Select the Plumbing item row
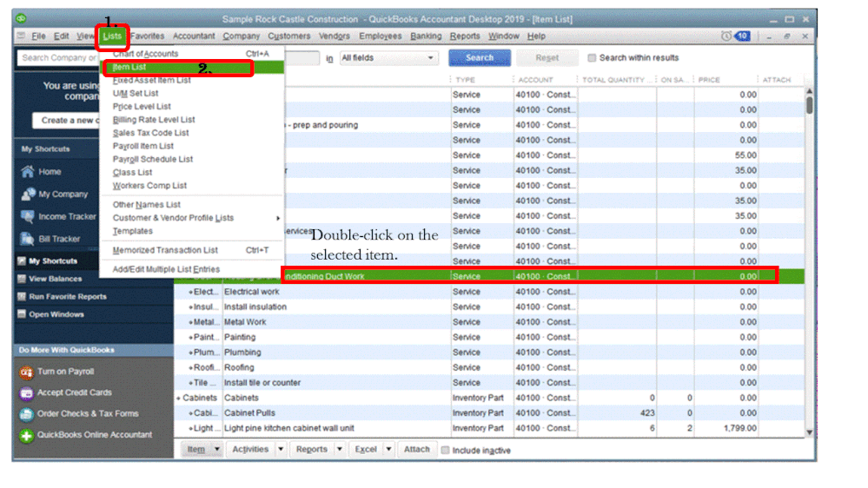 click(x=489, y=353)
